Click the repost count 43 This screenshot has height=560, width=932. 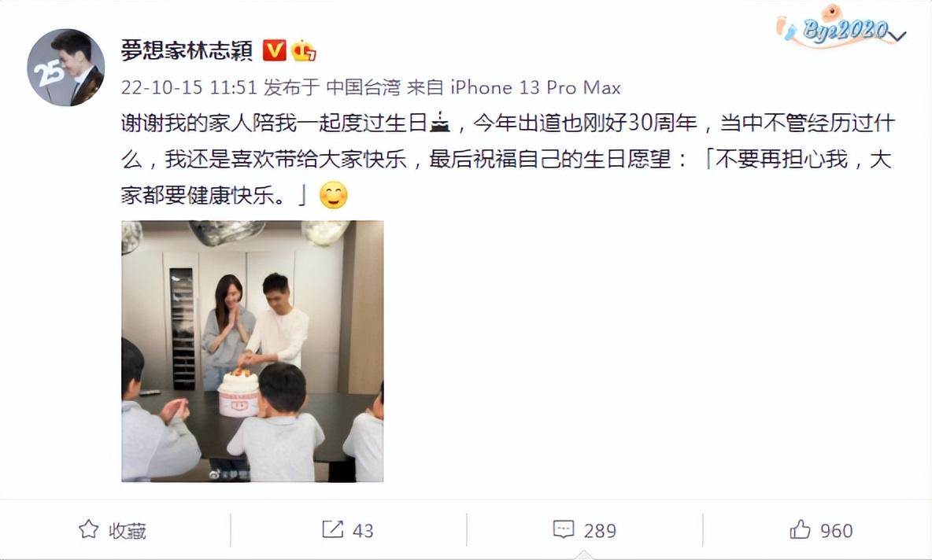(363, 530)
